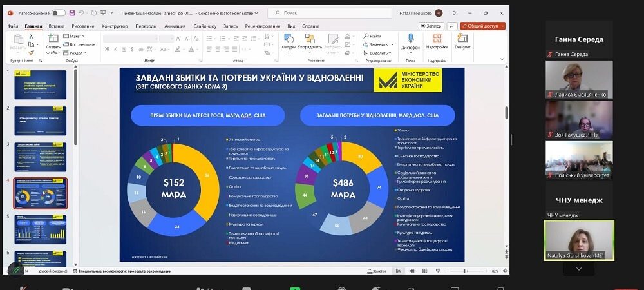The height and width of the screenshot is (290, 644).
Task: Collapse the ribbon with chevron
Action: 502,59
